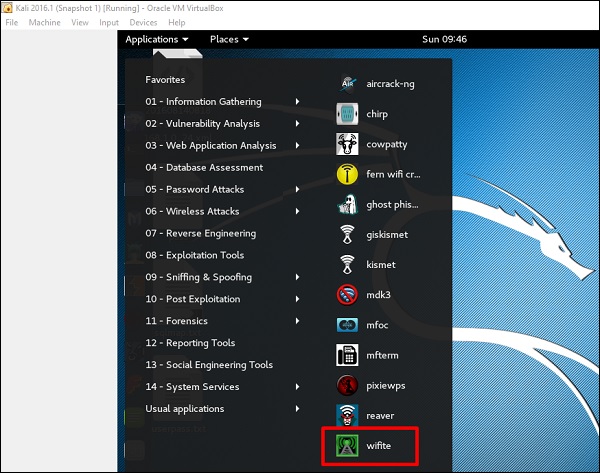Open fern wifi cracker icon
This screenshot has height=473, width=600.
click(348, 175)
